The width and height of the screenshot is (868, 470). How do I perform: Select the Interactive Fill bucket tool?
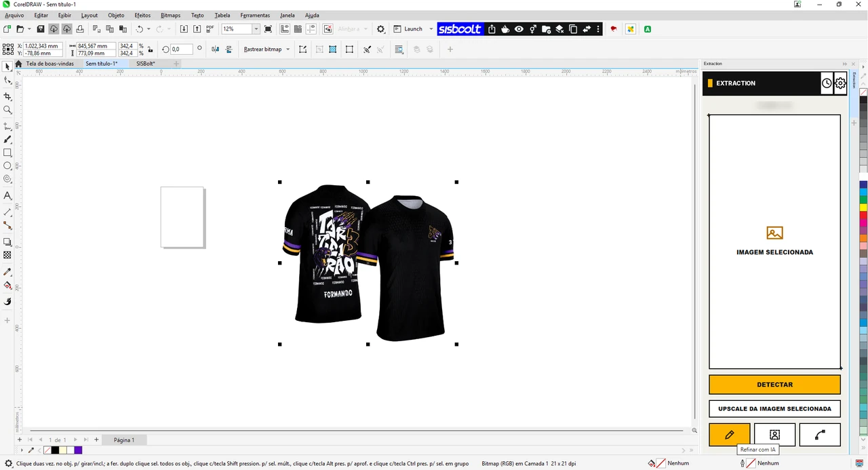click(x=7, y=286)
